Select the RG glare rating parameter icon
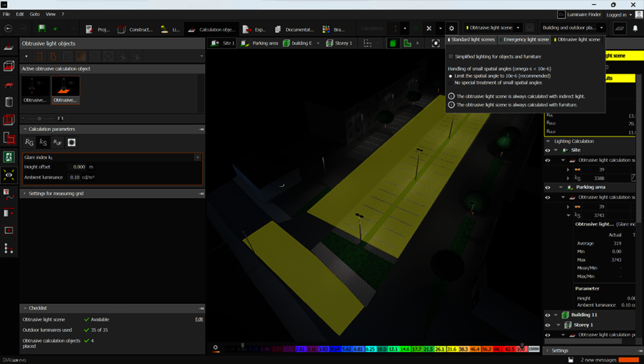Screen dimensions: 644x364 tap(29, 143)
